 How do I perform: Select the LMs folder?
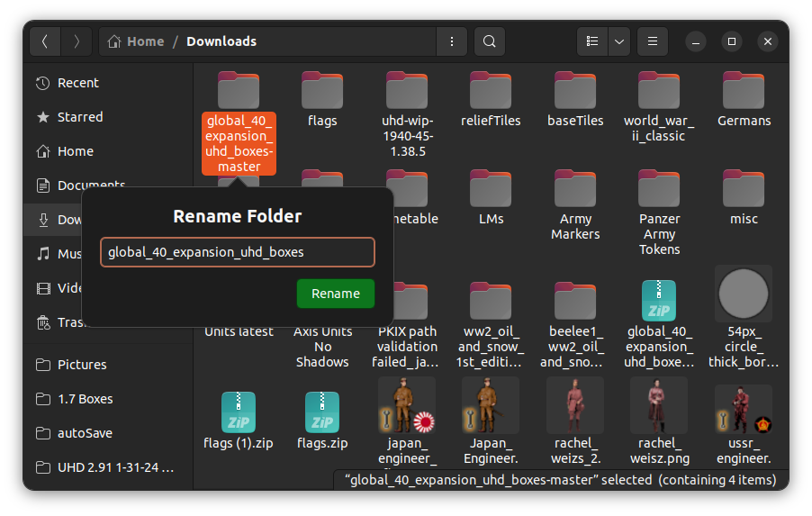point(491,198)
